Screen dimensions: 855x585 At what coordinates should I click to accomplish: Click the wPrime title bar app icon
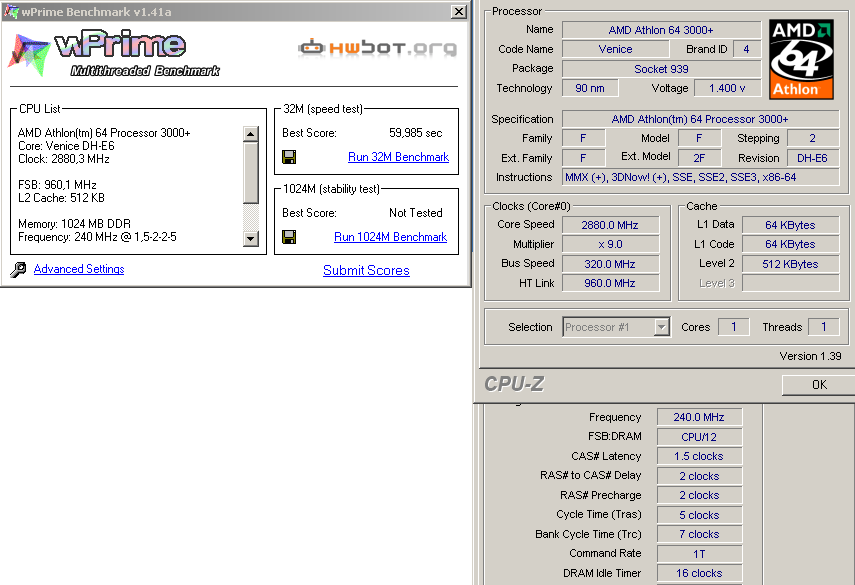(x=10, y=11)
